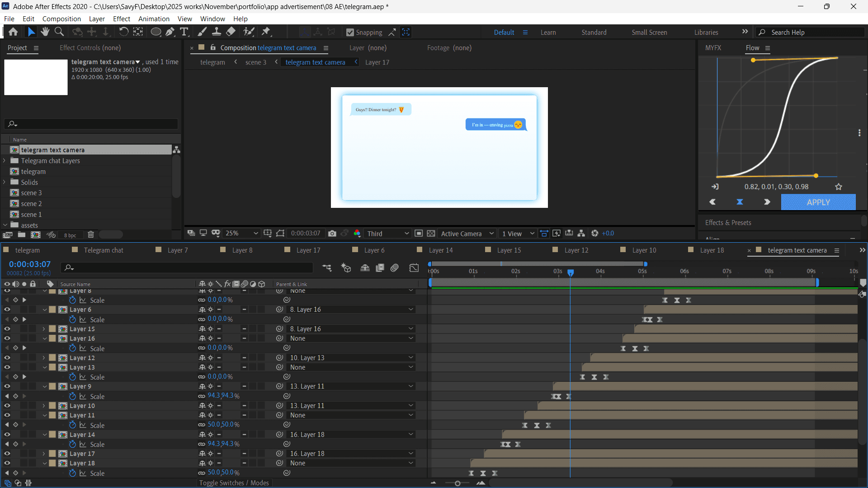Switch to the Layer 17 timeline tab
This screenshot has height=488, width=868.
(308, 250)
